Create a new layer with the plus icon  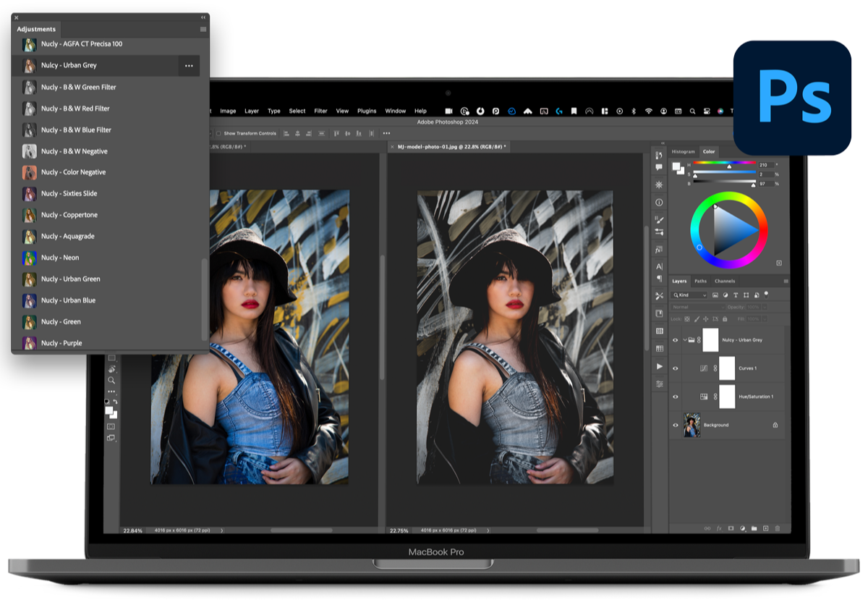pos(765,528)
